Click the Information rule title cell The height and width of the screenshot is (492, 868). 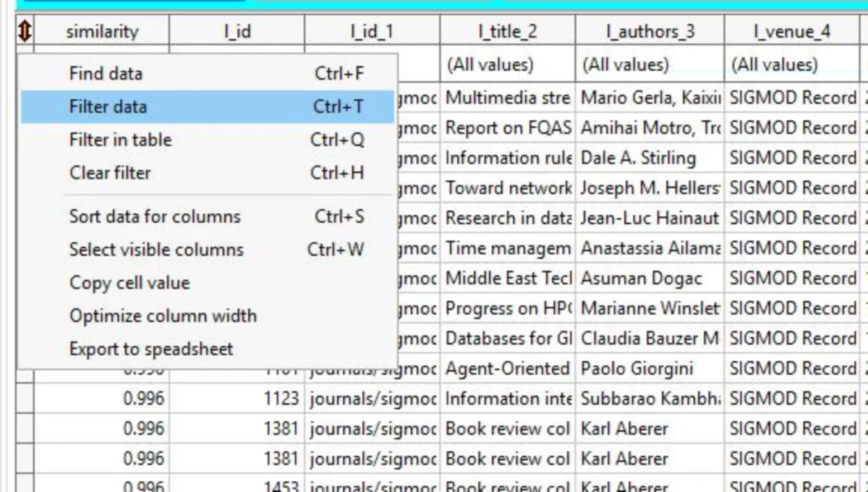508,158
